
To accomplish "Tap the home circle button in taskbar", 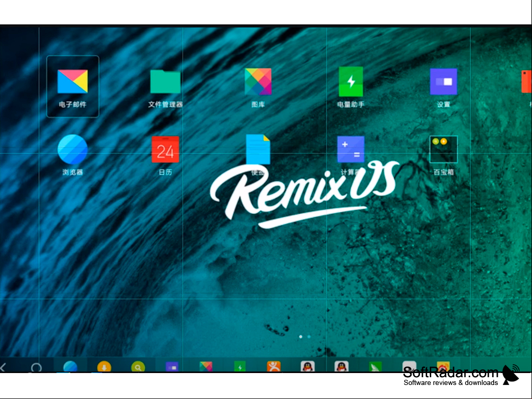I will (x=36, y=367).
